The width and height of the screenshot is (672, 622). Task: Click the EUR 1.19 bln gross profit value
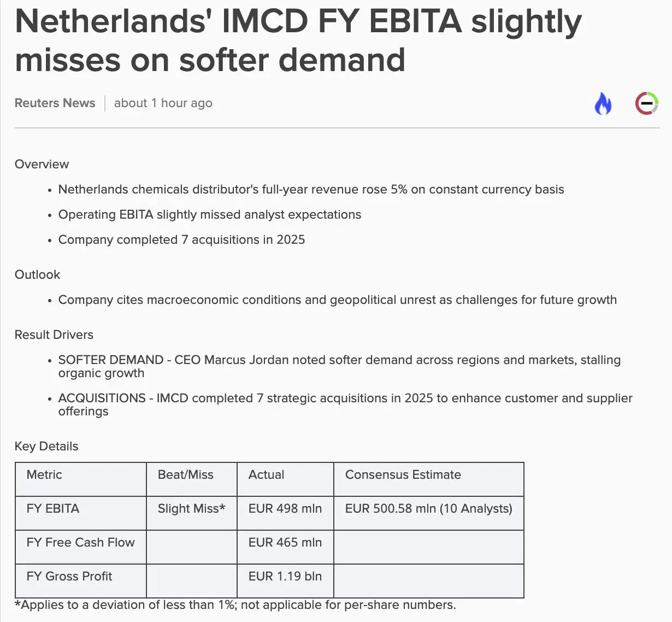tap(285, 576)
